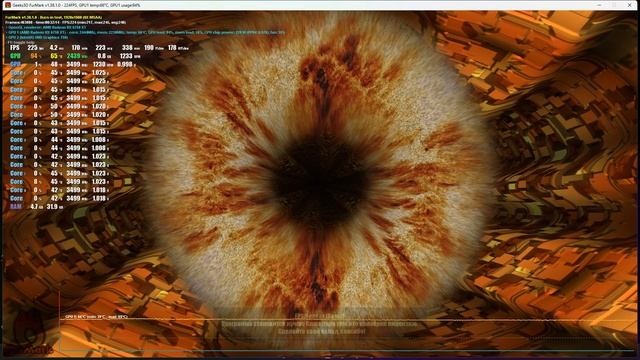Click the 4.2 frametime value
Image resolution: width=640 pixels, height=360 pixels.
(x=53, y=48)
